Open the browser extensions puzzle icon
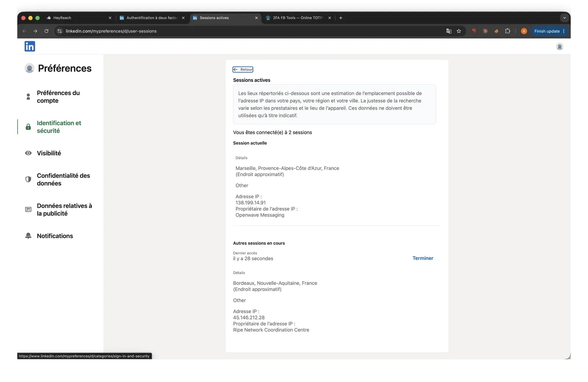 tap(508, 31)
